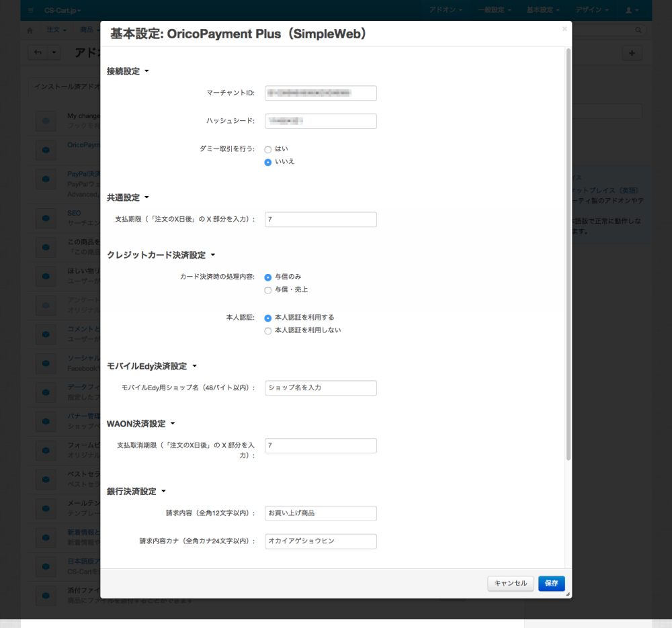Viewport: 672px width, 628px height.
Task: Click the shopping cart icon in header
Action: coord(31,10)
